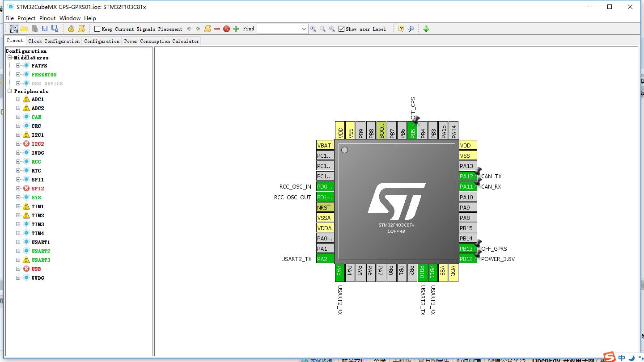Image resolution: width=644 pixels, height=362 pixels.
Task: Click pin PB13 labeled OFF_GPRS
Action: coord(468,249)
